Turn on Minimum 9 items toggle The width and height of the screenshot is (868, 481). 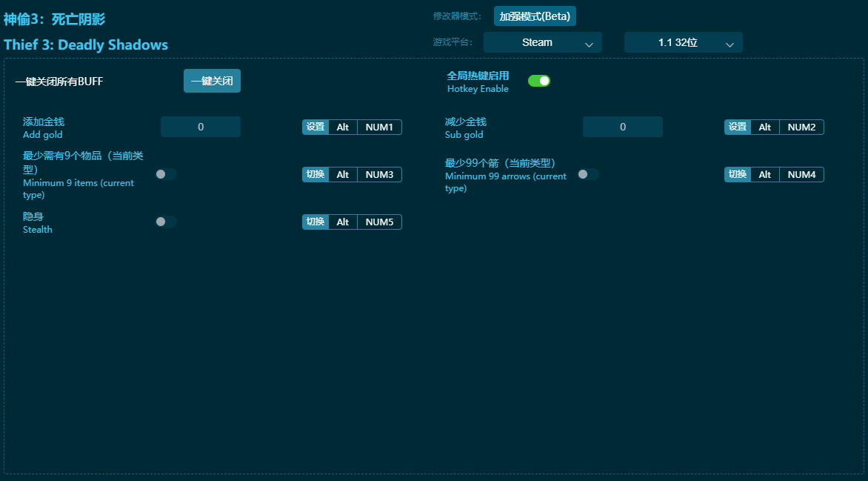(x=166, y=174)
